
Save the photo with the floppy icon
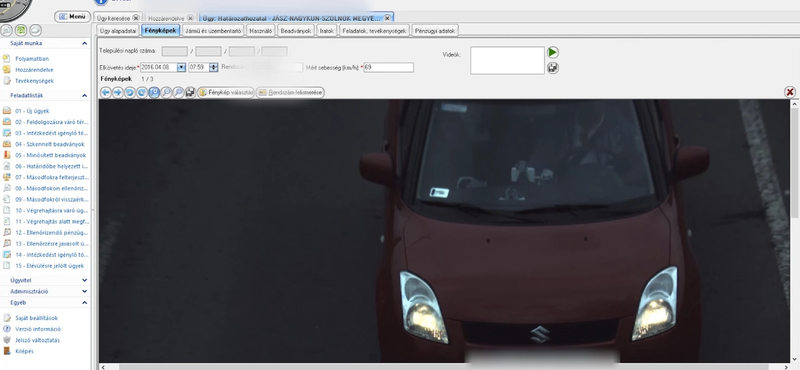tap(190, 92)
